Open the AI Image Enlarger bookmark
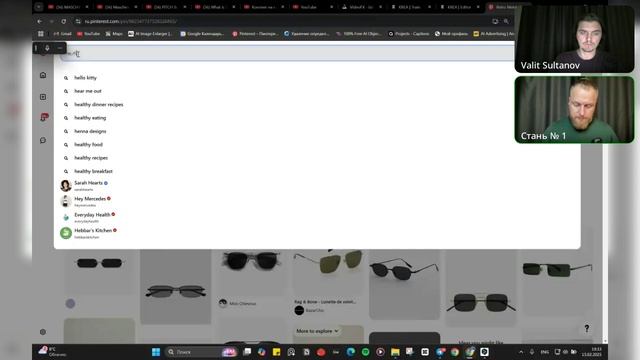This screenshot has width=640, height=360. 150,33
